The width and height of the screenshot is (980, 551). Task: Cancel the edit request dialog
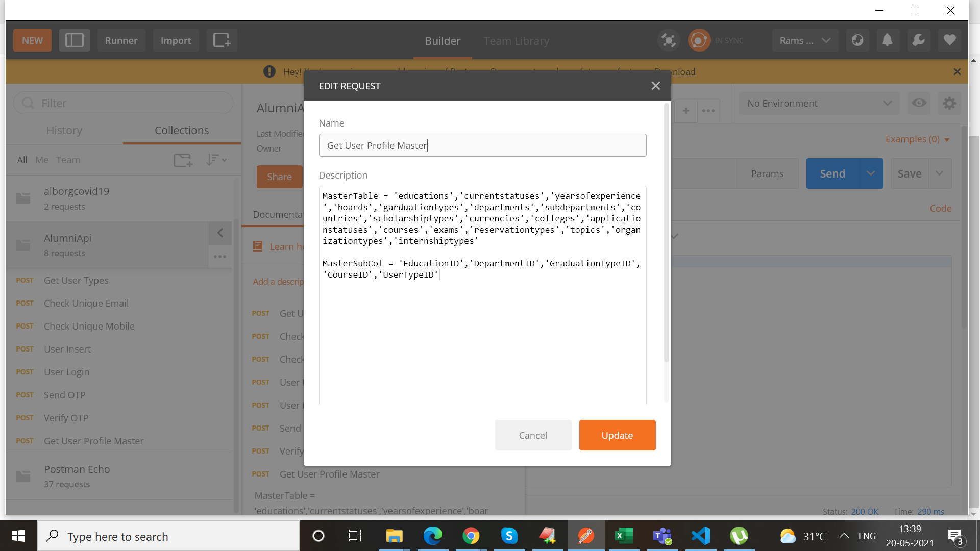coord(533,435)
